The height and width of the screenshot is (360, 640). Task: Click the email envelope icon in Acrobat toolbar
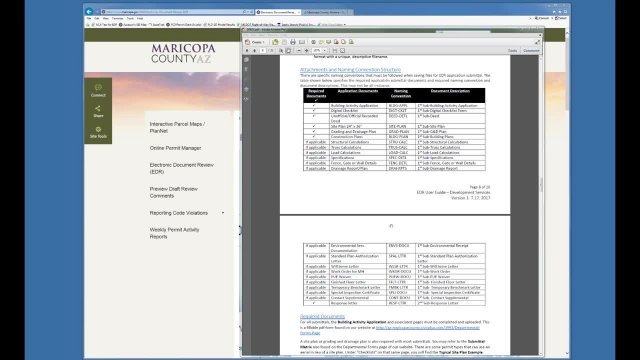coord(302,42)
